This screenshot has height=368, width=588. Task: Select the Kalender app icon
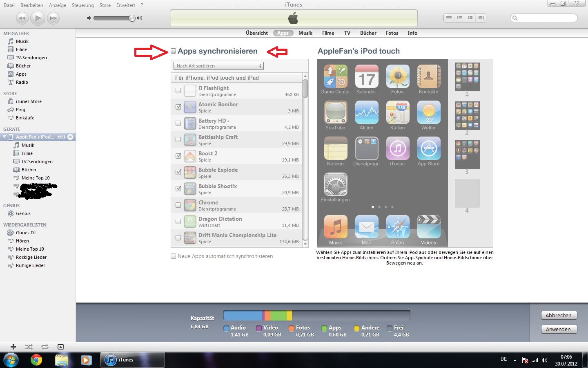coord(366,76)
